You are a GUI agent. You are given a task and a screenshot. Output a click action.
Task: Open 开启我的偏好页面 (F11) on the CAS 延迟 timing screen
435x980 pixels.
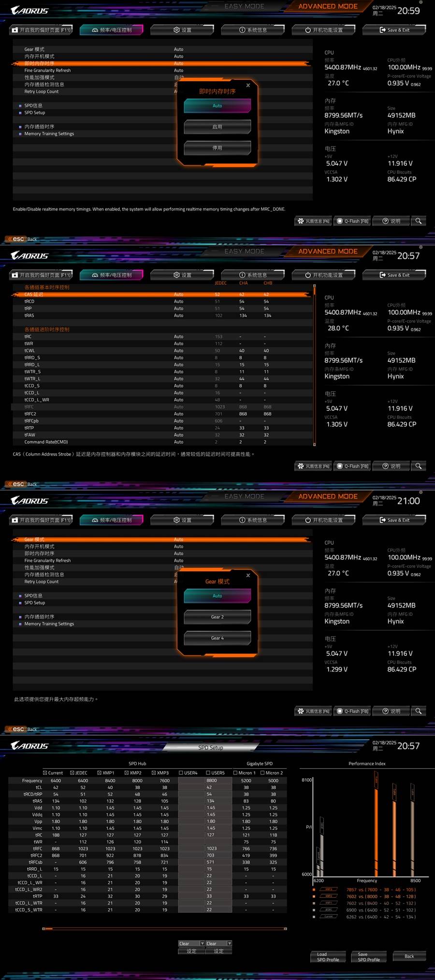click(42, 275)
